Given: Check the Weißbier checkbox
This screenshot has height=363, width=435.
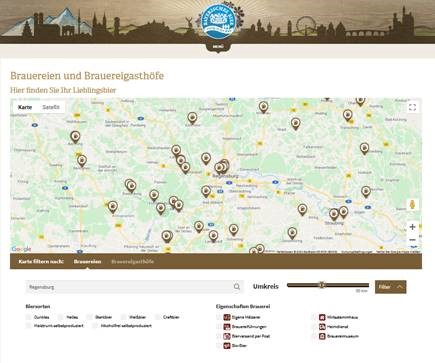Looking at the screenshot, I should pos(124,317).
